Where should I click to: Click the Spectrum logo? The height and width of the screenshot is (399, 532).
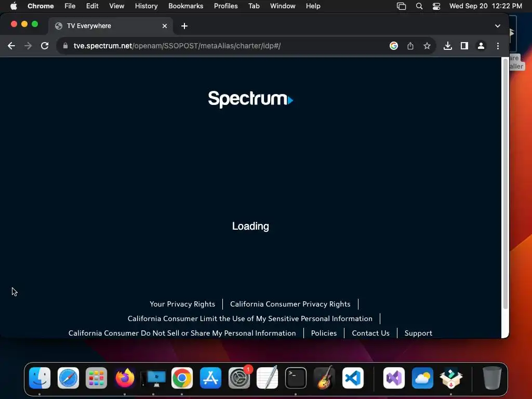coord(250,99)
